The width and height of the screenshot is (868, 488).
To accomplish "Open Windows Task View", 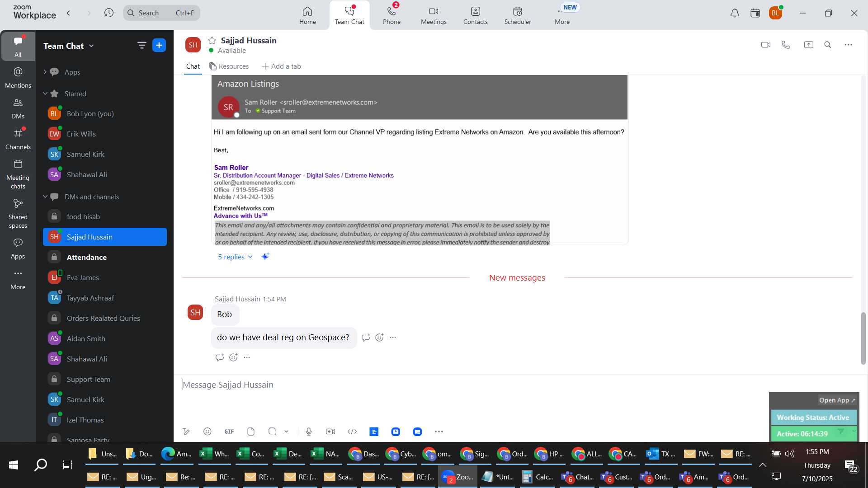I will [x=68, y=465].
